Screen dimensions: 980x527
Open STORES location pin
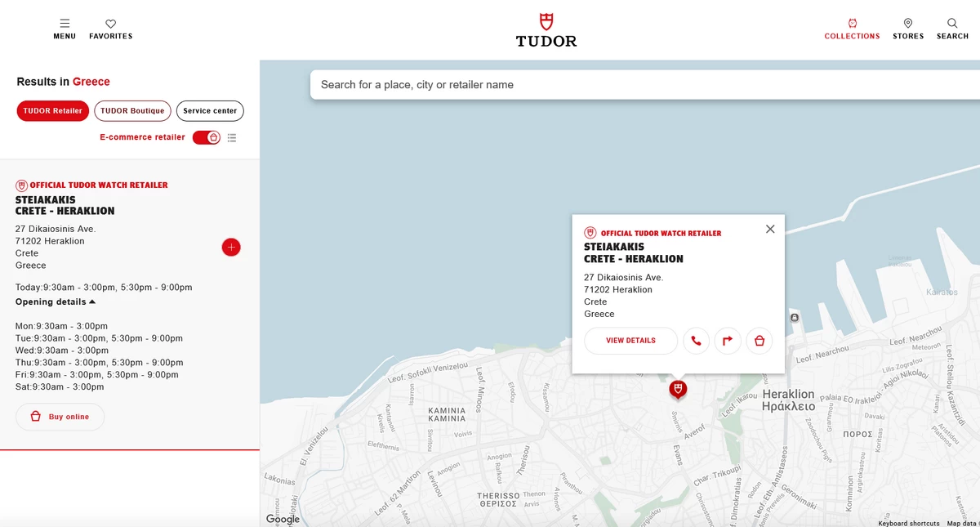coord(908,29)
